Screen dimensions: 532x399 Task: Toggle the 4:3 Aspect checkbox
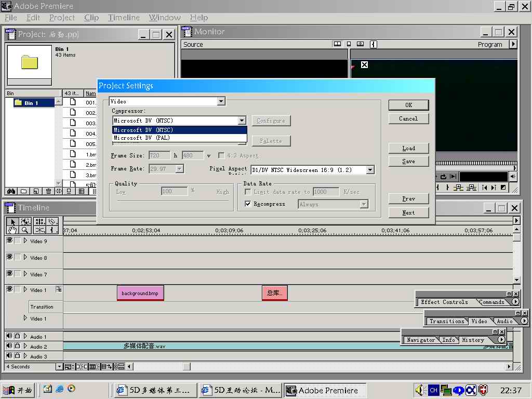221,155
